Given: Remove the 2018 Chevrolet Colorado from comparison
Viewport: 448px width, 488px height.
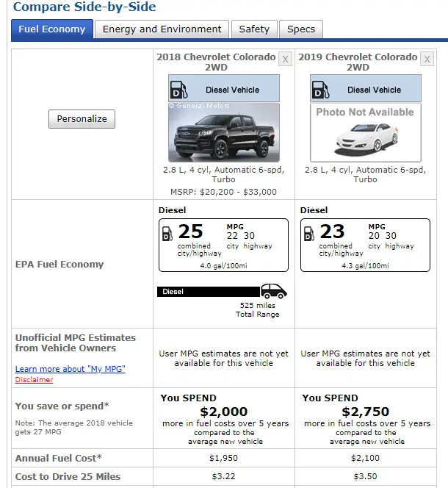Looking at the screenshot, I should pyautogui.click(x=286, y=58).
